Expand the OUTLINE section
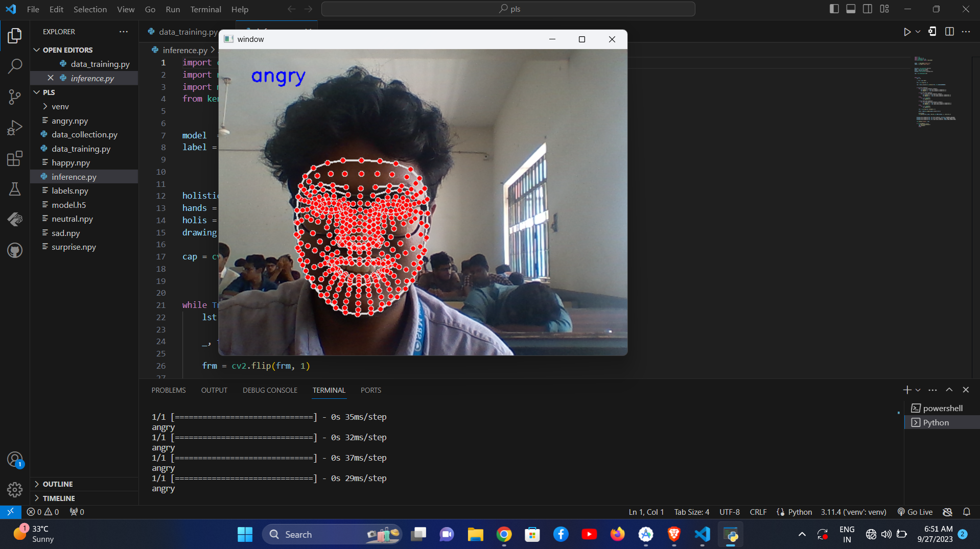This screenshot has width=980, height=549. click(57, 484)
